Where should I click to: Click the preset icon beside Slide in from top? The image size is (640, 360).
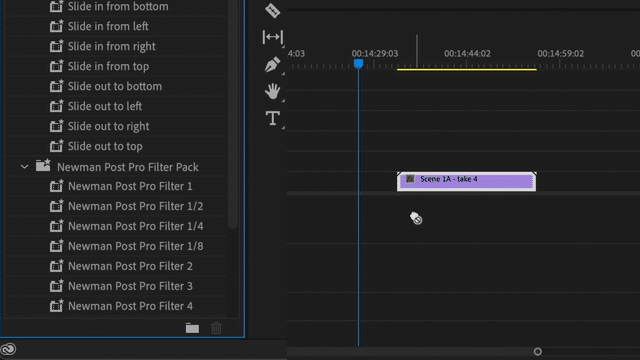pos(56,66)
